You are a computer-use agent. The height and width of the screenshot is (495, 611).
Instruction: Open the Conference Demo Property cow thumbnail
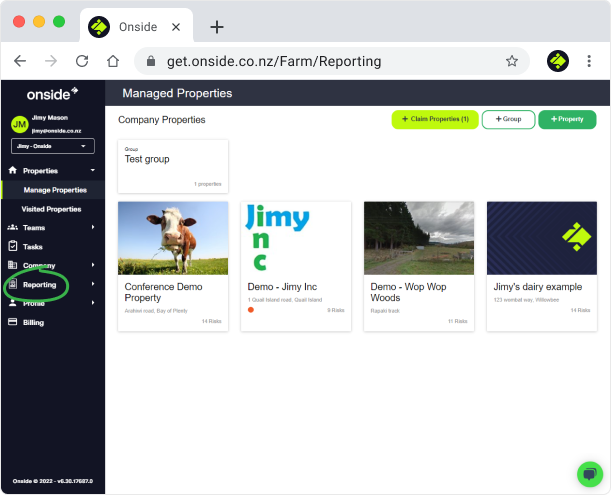[173, 238]
